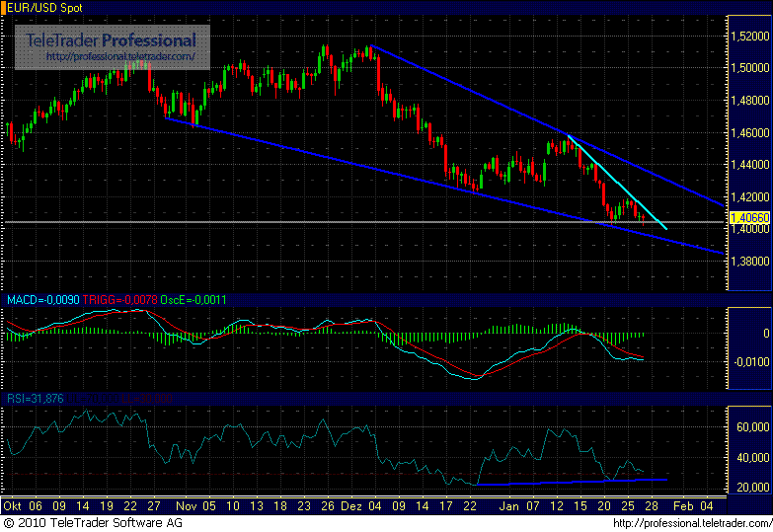Select the RSI=31,876 indicator value

pyautogui.click(x=35, y=399)
